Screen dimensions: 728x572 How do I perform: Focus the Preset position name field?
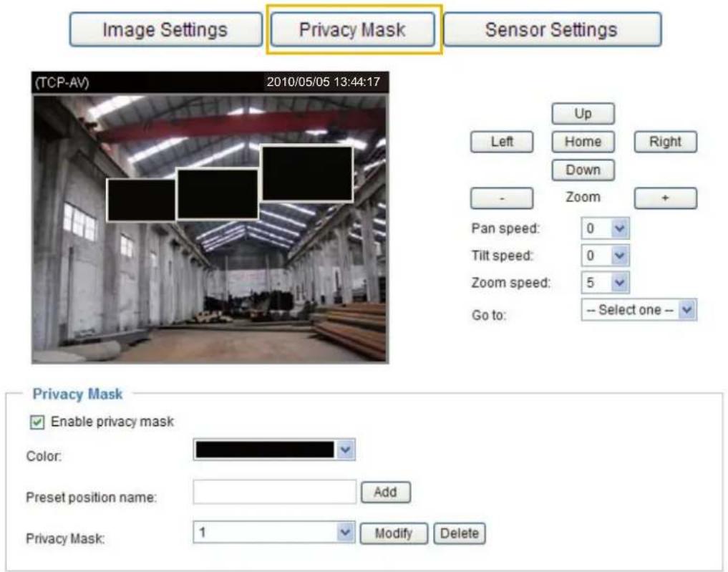click(x=274, y=492)
